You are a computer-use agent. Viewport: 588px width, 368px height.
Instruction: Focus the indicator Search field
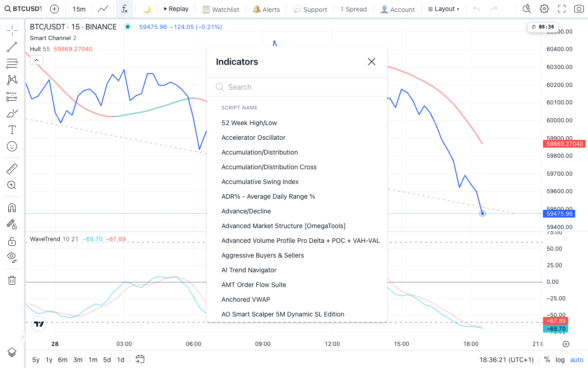click(297, 87)
